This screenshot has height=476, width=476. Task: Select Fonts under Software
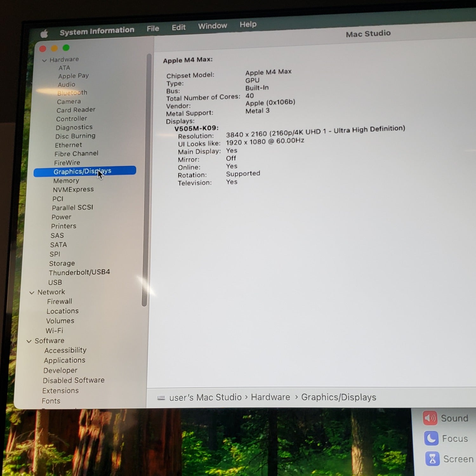tap(51, 401)
